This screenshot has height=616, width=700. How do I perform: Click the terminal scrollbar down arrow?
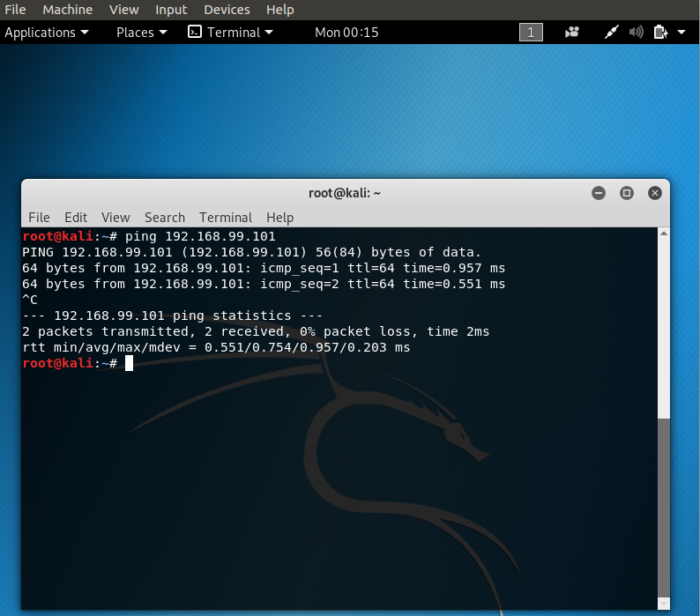[664, 604]
